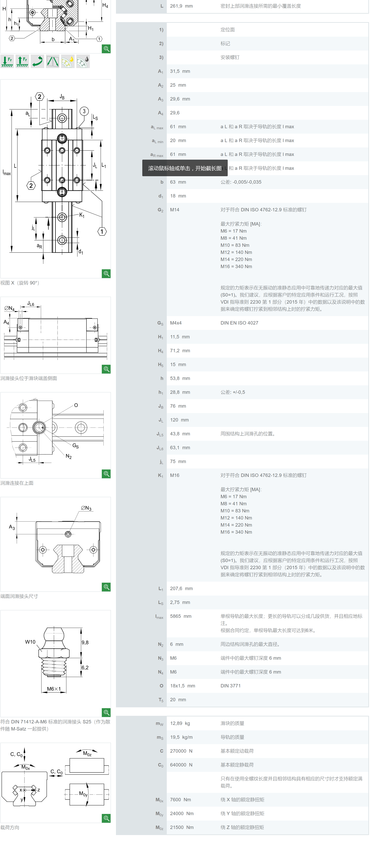This screenshot has height=868, width=370.
Task: Click the A2 value 25 mm
Action: pos(178,85)
